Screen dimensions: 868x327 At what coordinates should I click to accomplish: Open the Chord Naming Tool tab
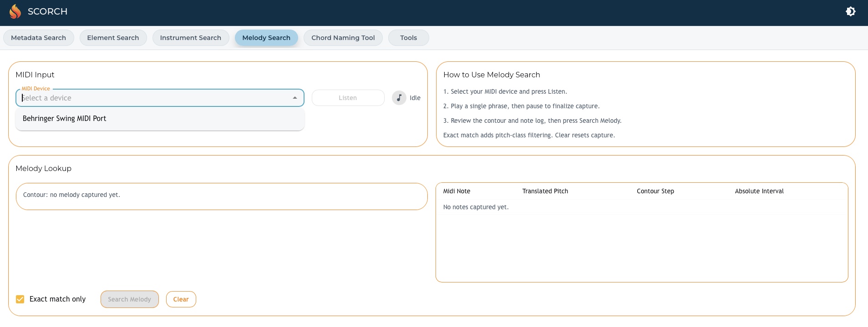[x=343, y=38]
